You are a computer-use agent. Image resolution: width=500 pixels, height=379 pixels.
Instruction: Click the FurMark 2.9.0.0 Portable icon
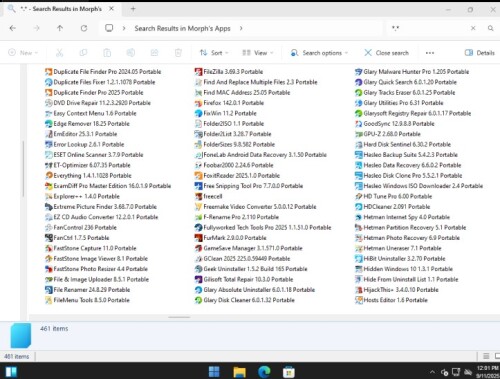(198, 238)
